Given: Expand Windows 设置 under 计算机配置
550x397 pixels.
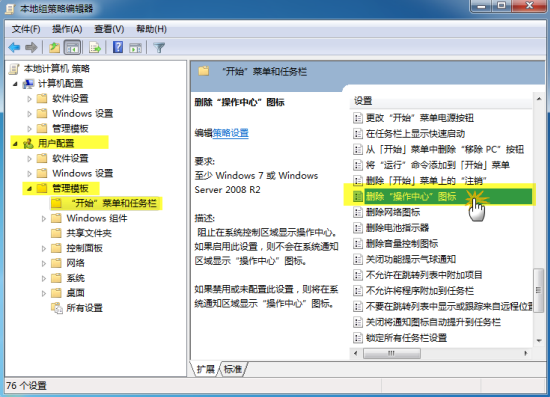Looking at the screenshot, I should point(29,114).
